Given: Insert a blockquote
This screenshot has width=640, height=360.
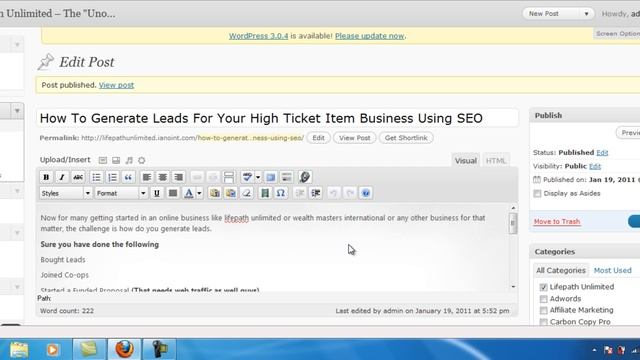Looking at the screenshot, I should pos(128,177).
